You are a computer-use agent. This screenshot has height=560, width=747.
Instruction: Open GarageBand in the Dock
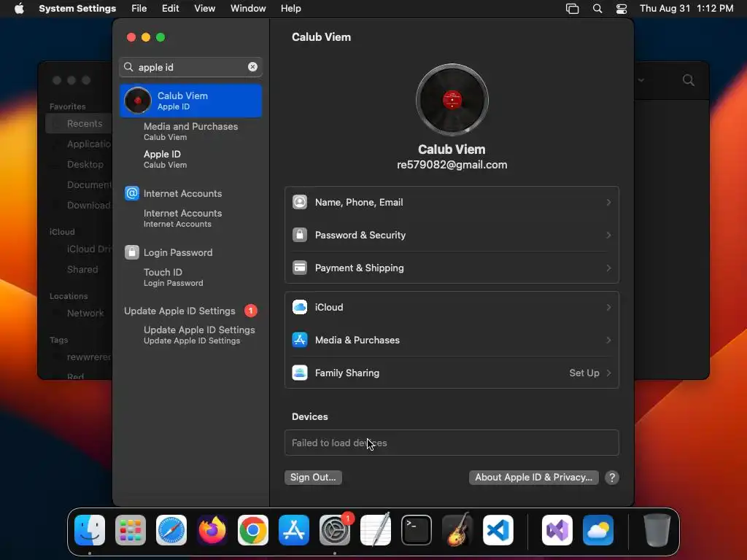(x=457, y=530)
